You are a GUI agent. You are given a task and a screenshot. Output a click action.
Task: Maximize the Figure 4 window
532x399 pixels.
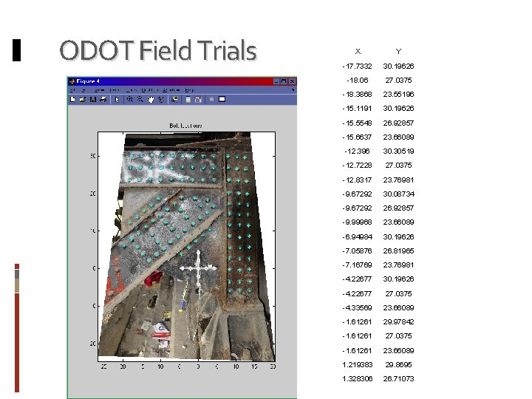(284, 81)
